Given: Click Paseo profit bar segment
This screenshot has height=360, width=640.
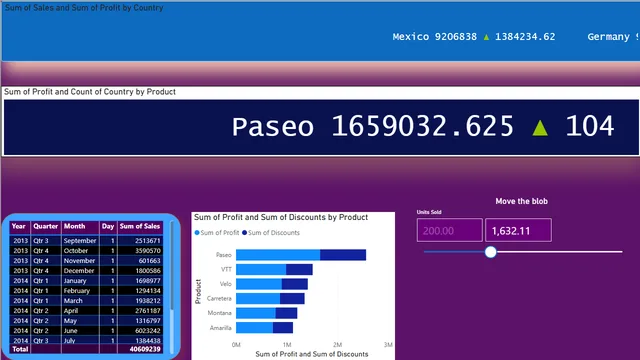Looking at the screenshot, I should (x=278, y=255).
